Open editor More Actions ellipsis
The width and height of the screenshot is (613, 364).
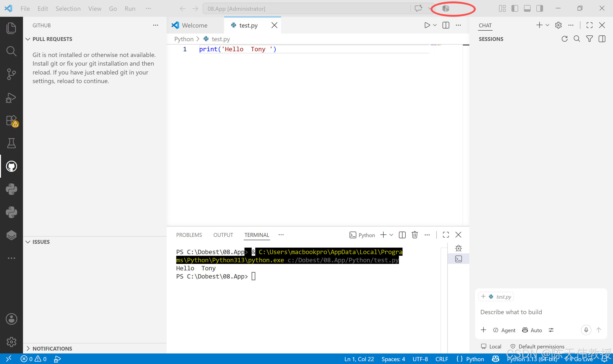458,25
